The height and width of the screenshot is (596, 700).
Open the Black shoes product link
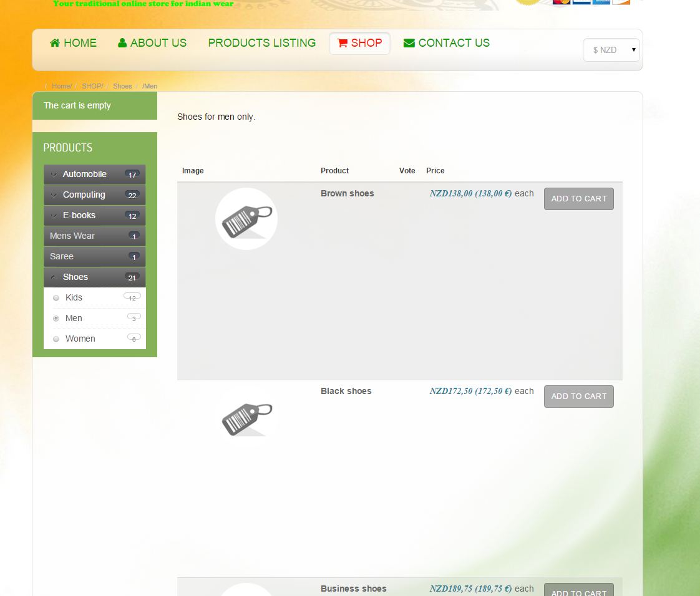pos(346,391)
